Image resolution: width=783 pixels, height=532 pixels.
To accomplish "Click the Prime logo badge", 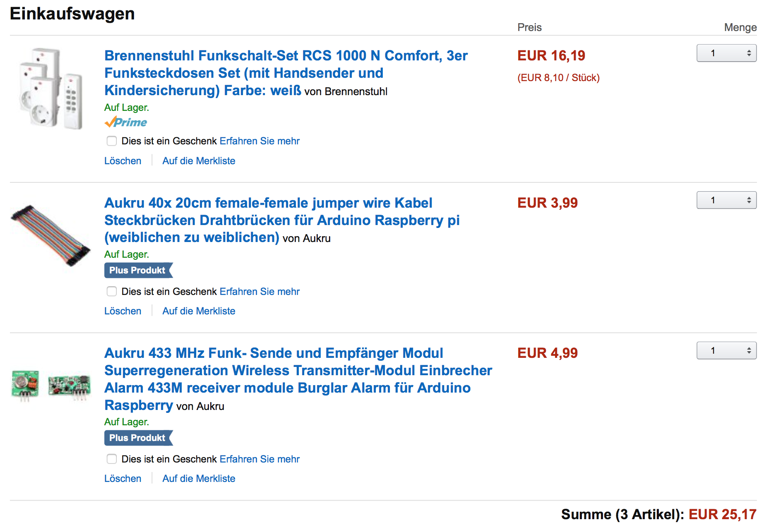I will point(126,122).
